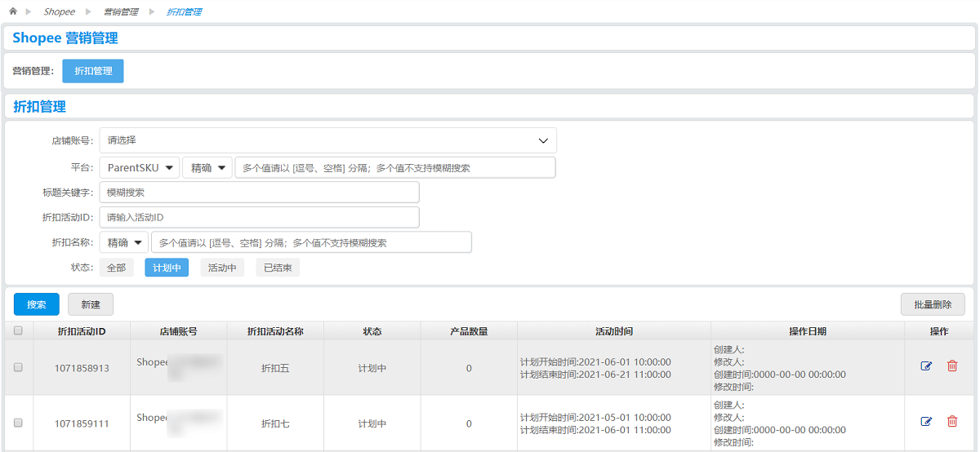
Task: Click the 搜索 button
Action: pos(37,304)
